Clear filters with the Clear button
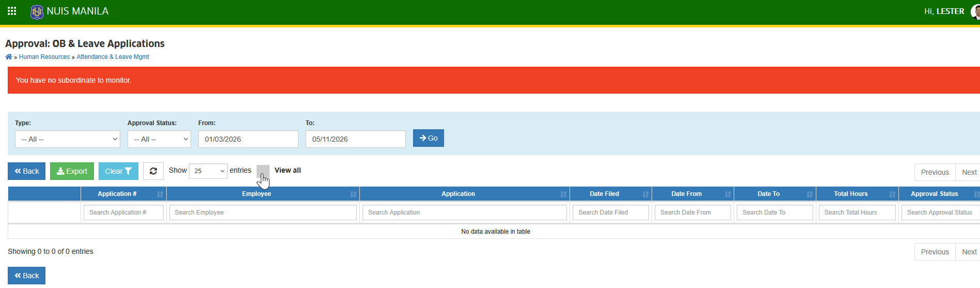 pyautogui.click(x=118, y=171)
